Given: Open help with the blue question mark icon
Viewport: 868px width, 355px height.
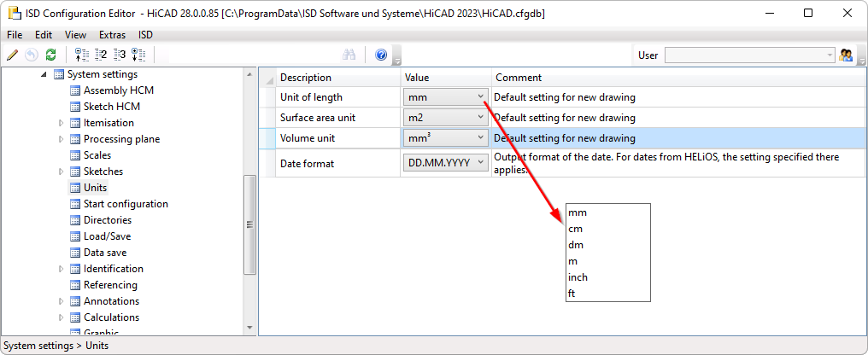Looking at the screenshot, I should [x=381, y=55].
